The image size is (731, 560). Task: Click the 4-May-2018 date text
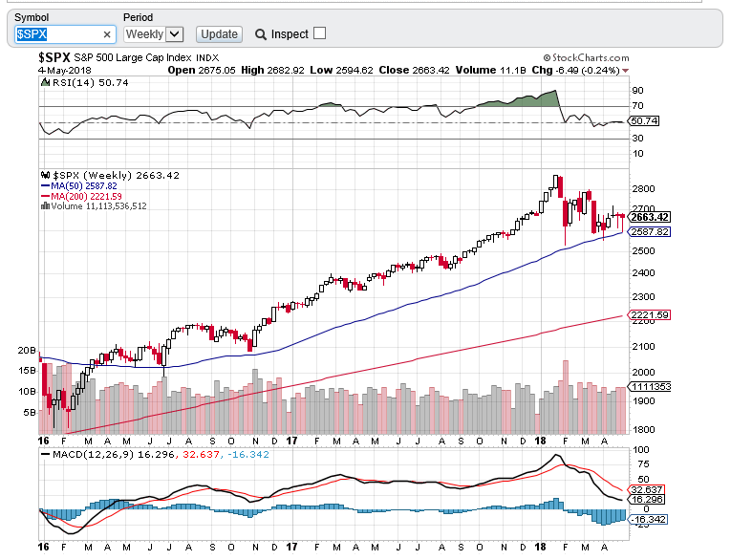[x=65, y=71]
